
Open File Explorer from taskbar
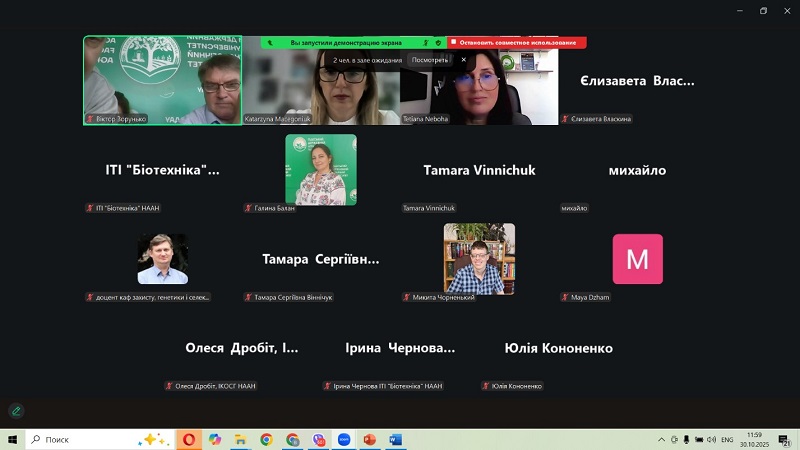click(240, 439)
